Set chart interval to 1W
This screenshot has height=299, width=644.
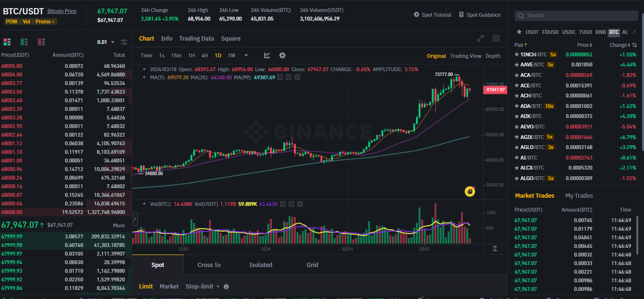[231, 55]
